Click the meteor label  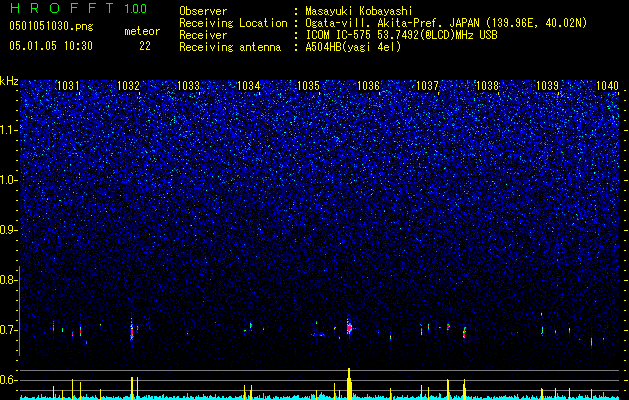point(142,31)
